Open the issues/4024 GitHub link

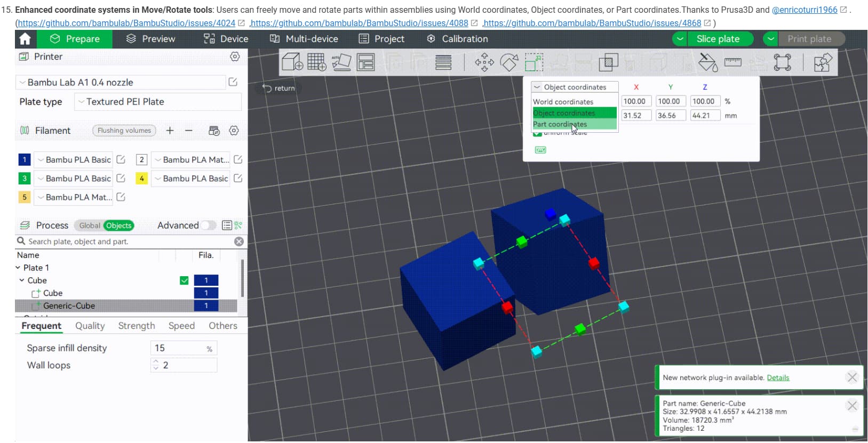click(x=126, y=23)
